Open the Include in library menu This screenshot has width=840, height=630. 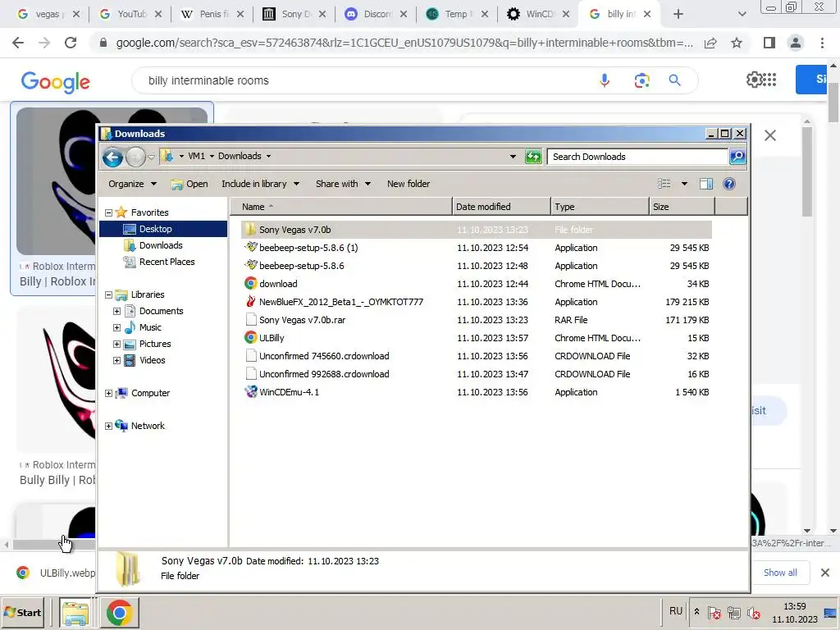(260, 184)
